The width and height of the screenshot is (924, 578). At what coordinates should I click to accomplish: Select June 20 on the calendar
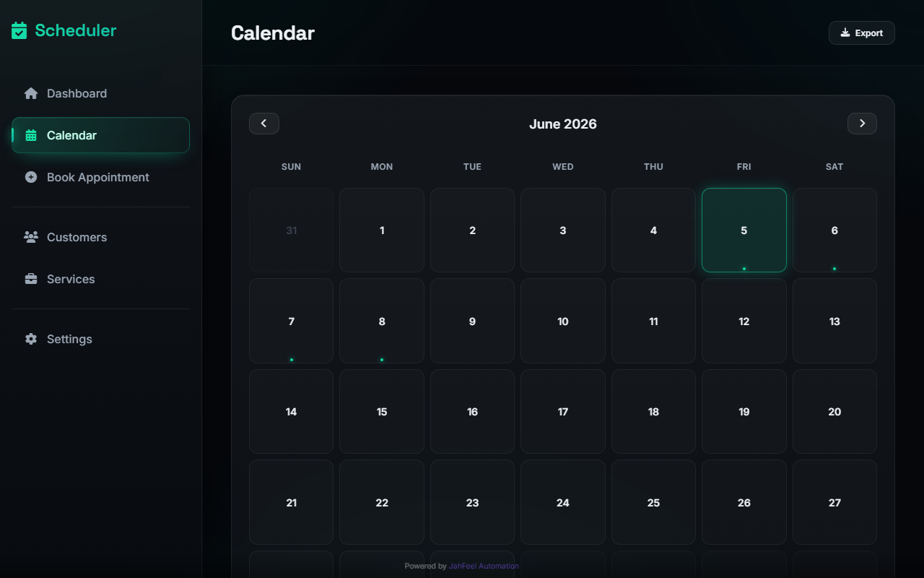(834, 412)
